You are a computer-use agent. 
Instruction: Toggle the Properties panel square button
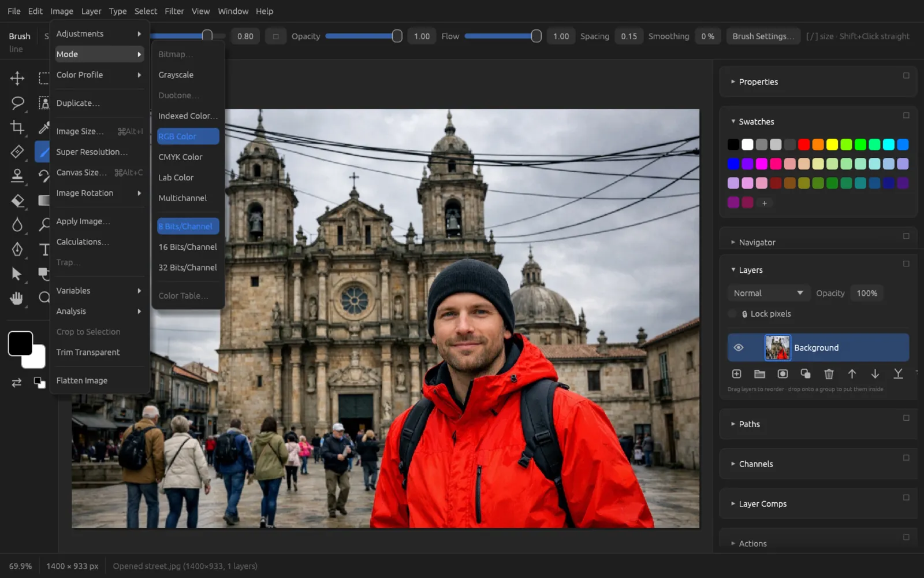tap(906, 76)
